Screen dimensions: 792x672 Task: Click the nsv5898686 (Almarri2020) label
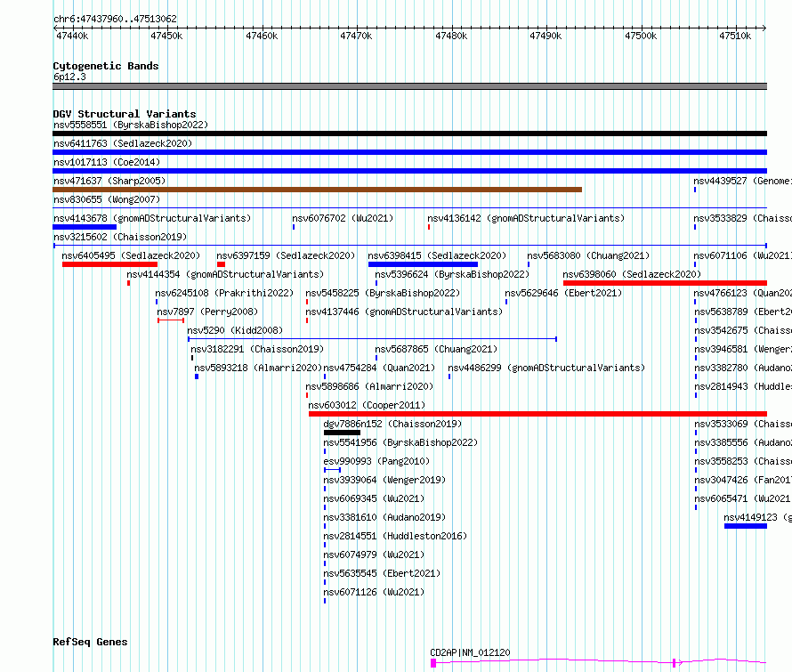[x=369, y=386]
